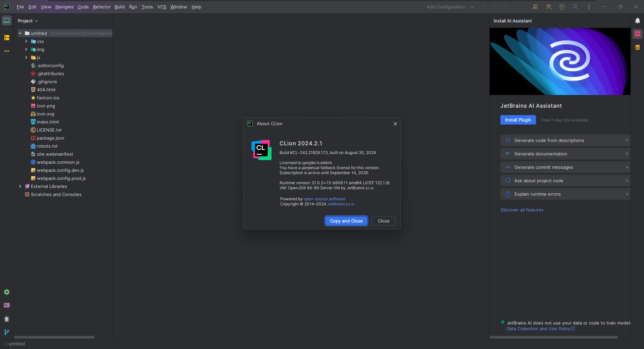Open run actions vertical-dots menu

(506, 7)
